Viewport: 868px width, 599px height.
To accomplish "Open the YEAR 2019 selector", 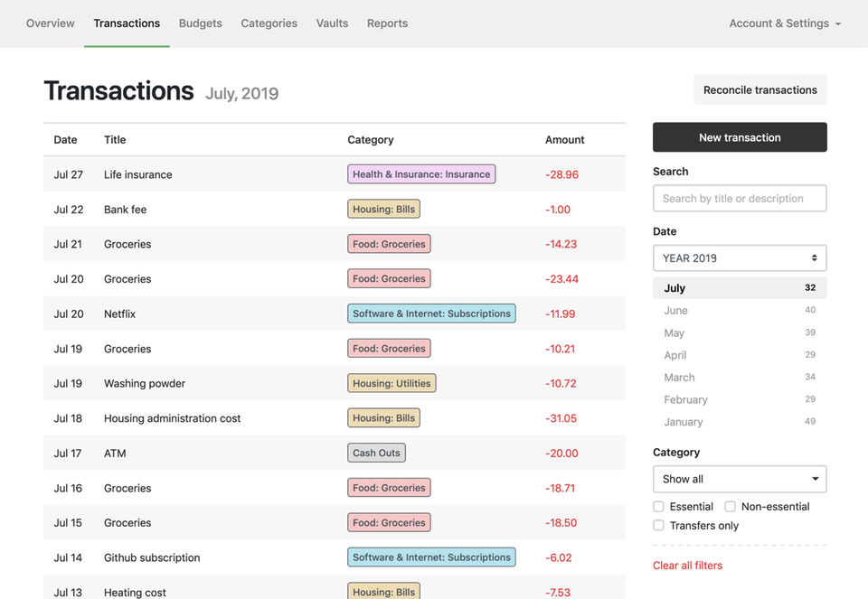I will [x=740, y=257].
